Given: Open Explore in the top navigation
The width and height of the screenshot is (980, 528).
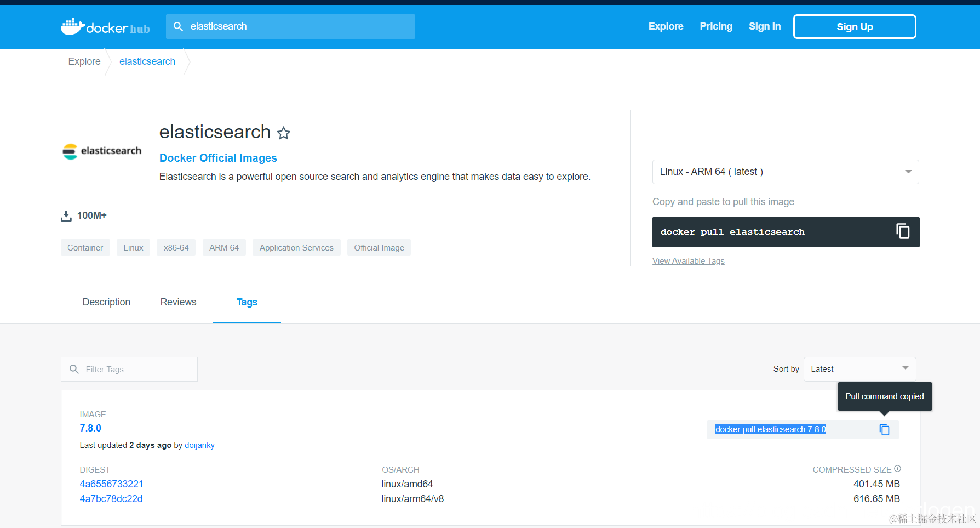Looking at the screenshot, I should click(x=666, y=26).
